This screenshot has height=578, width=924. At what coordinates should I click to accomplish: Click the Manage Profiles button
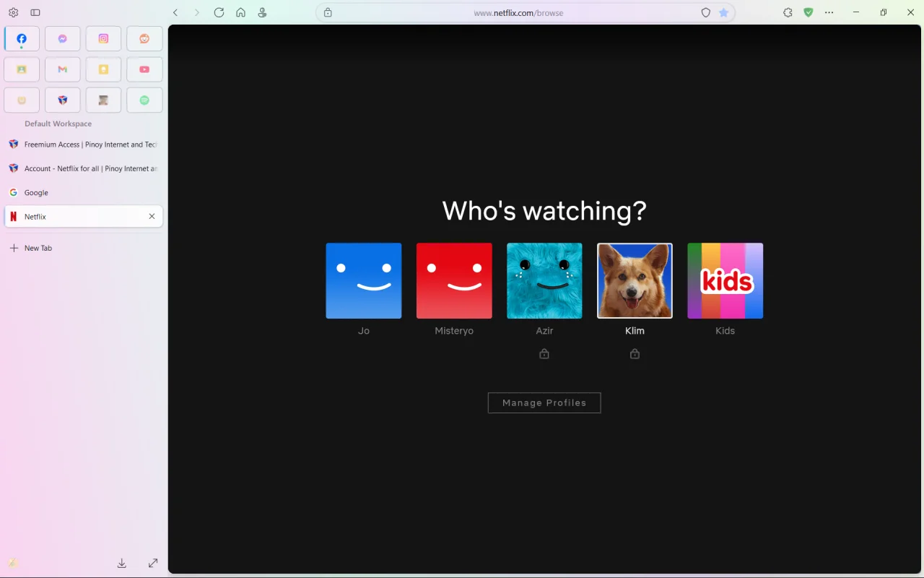pyautogui.click(x=544, y=402)
